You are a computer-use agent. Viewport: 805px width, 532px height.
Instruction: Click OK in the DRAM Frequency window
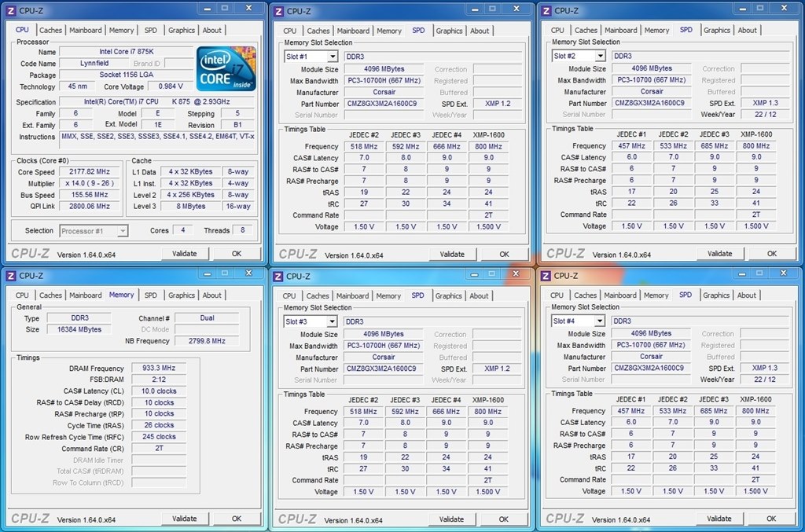(x=236, y=519)
